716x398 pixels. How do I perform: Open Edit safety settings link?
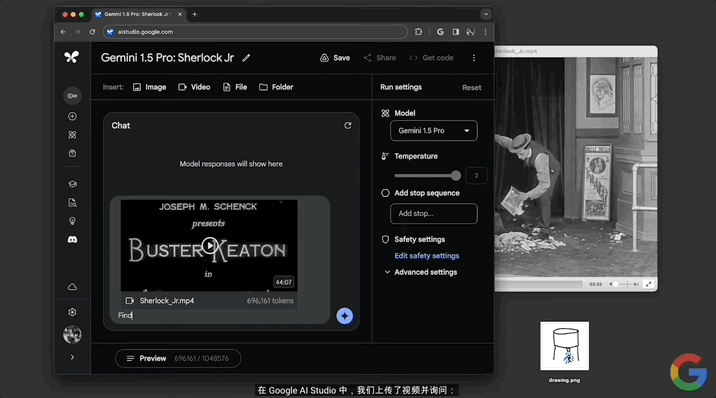click(x=426, y=256)
